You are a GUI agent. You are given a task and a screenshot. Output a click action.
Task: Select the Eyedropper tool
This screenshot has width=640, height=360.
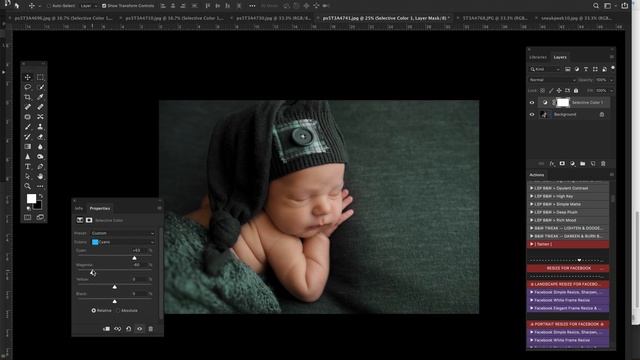pyautogui.click(x=40, y=97)
